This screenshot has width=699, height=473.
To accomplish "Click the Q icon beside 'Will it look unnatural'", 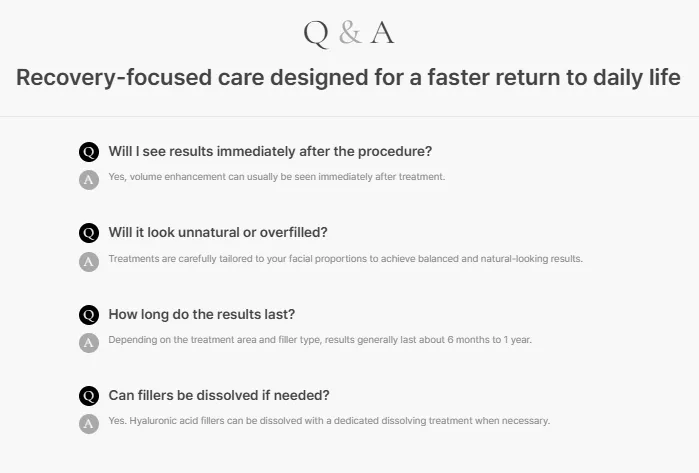I will (89, 233).
